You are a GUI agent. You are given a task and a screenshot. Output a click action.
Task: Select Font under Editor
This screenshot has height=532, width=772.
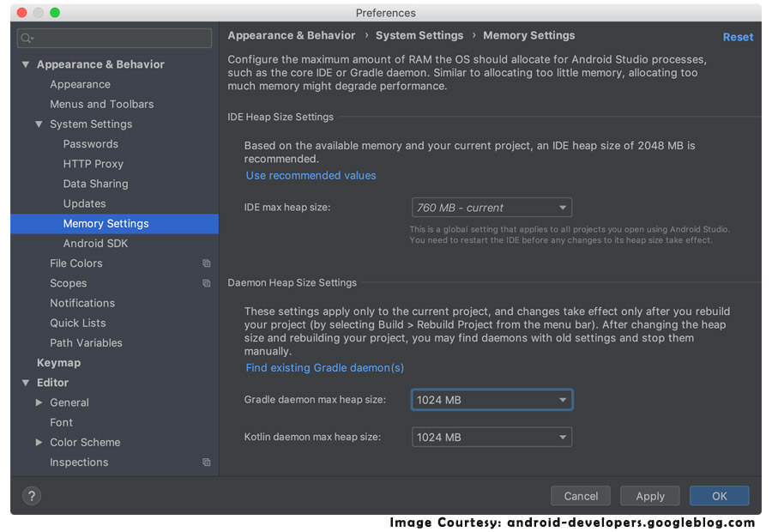click(61, 423)
